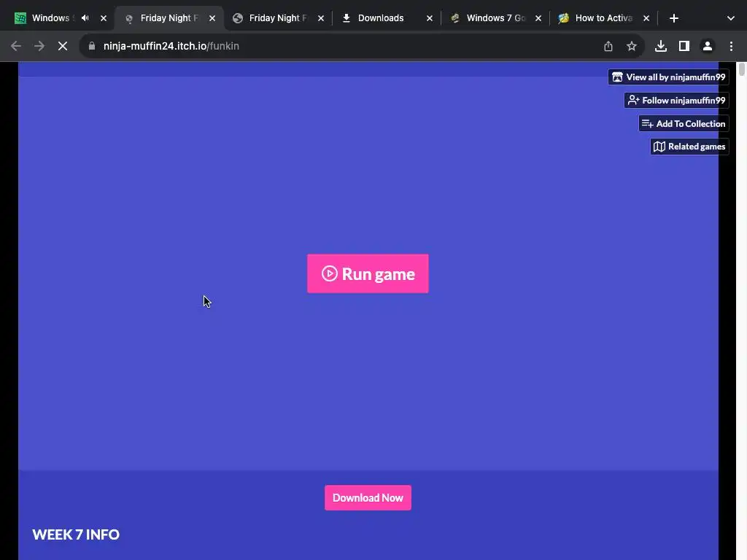
Task: Open a new tab
Action: (x=673, y=18)
